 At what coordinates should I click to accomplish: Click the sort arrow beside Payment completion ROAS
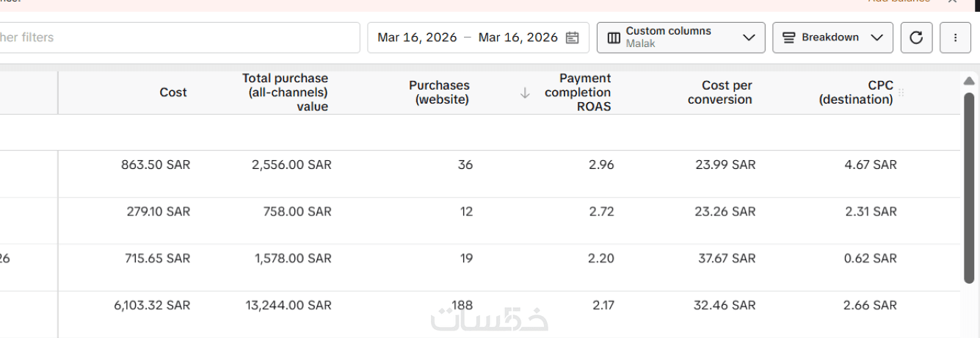click(x=525, y=93)
